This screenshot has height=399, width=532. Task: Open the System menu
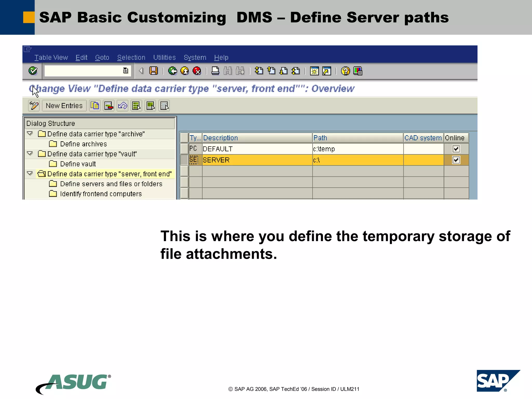click(x=195, y=57)
